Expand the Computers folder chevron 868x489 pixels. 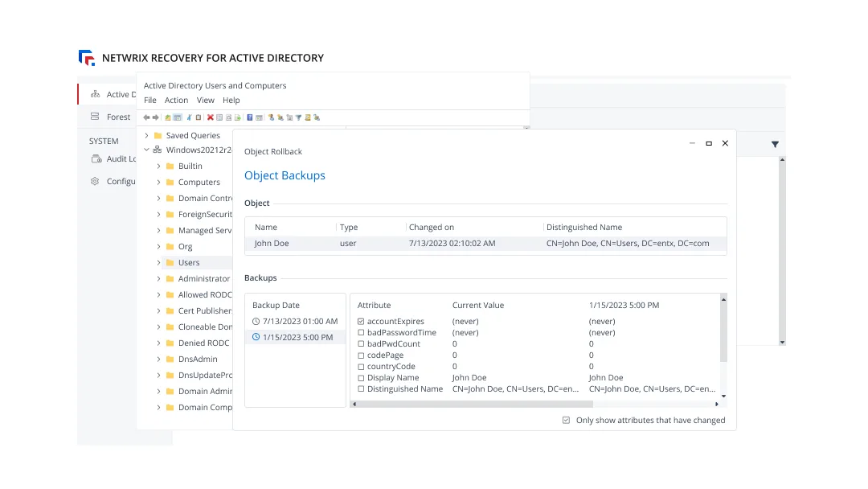158,183
